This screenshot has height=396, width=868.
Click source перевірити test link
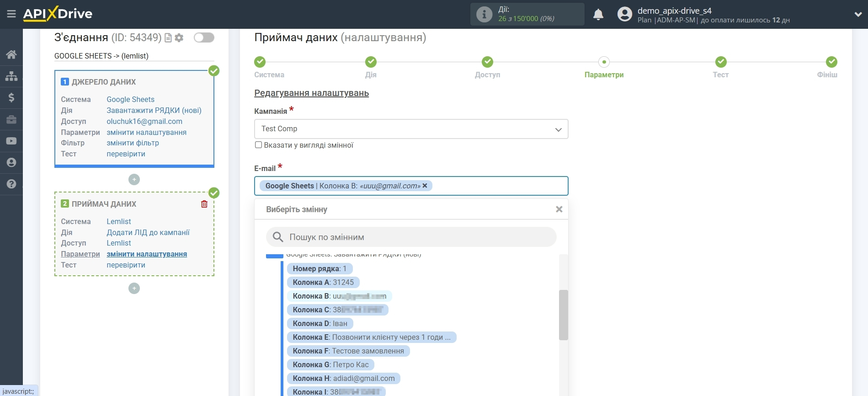click(x=126, y=154)
